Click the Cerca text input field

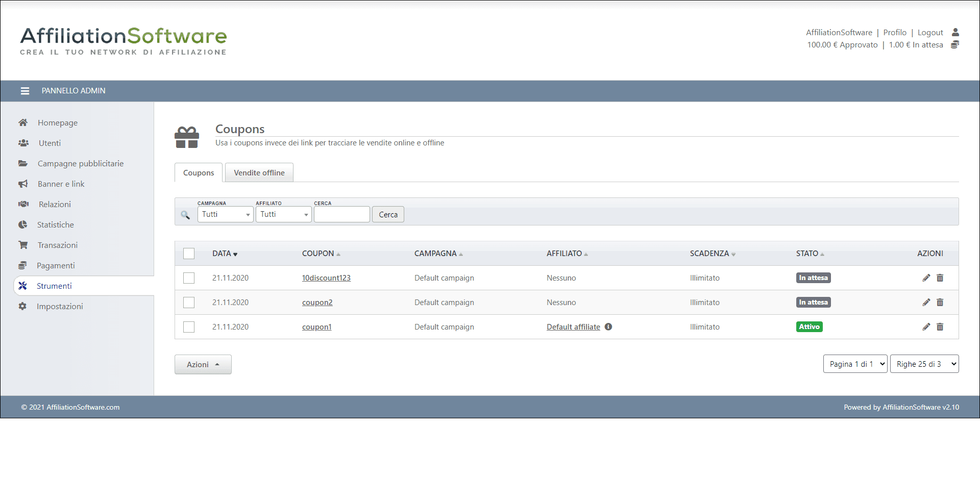pos(341,214)
